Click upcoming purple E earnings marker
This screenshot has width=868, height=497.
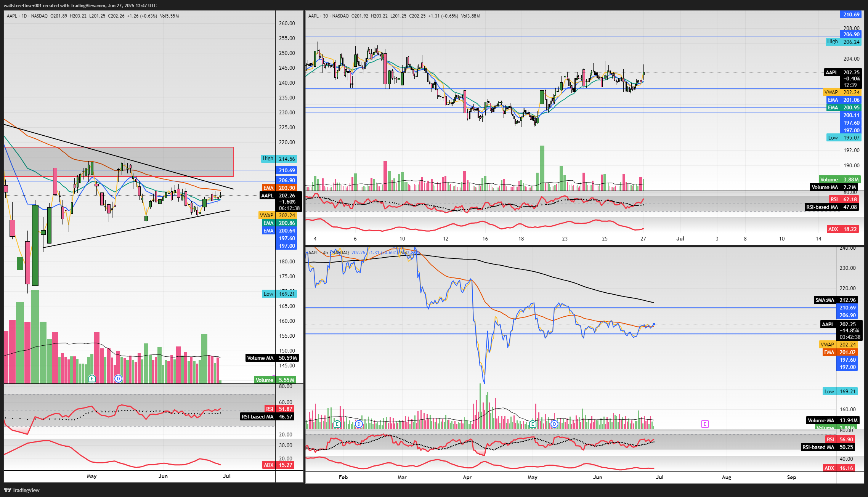[x=705, y=424]
